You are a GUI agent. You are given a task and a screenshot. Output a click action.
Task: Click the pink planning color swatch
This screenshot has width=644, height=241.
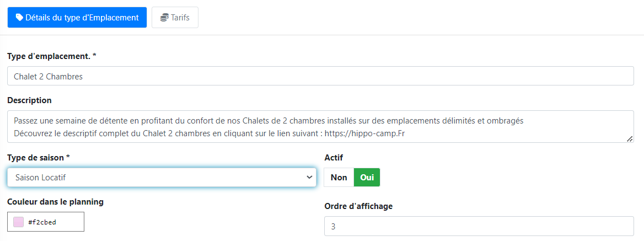(19, 222)
